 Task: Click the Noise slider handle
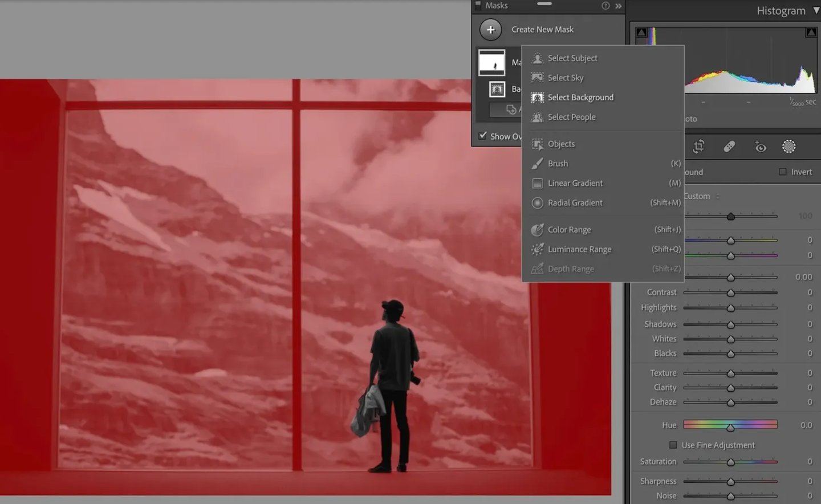(x=730, y=497)
